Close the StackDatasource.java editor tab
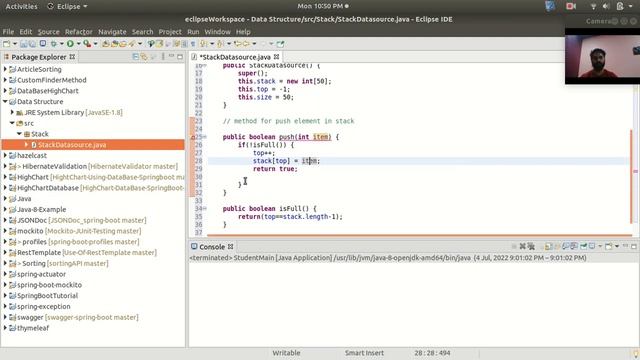The height and width of the screenshot is (360, 640). pyautogui.click(x=276, y=57)
